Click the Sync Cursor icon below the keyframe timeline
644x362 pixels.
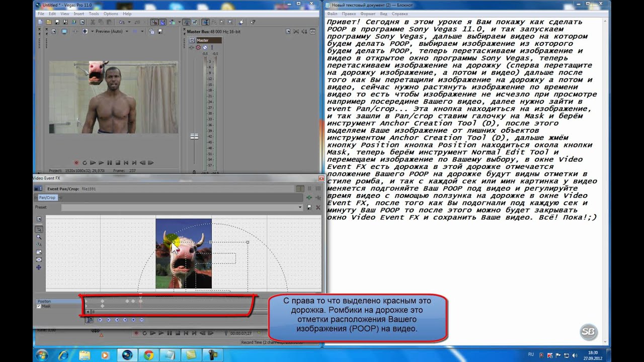tap(89, 320)
